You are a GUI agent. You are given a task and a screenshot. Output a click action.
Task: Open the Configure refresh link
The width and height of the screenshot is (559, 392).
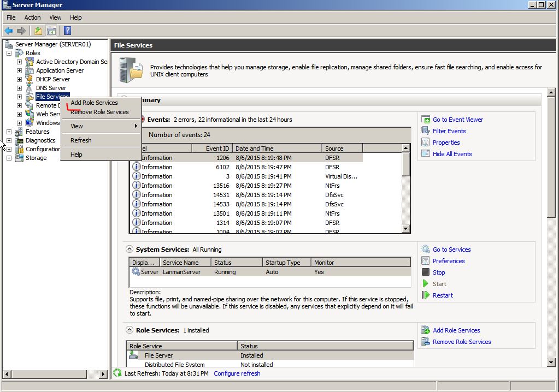(237, 373)
